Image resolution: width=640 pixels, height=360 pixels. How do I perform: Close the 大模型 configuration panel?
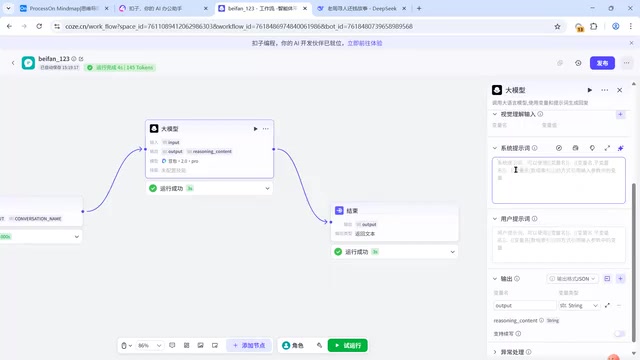(x=619, y=90)
